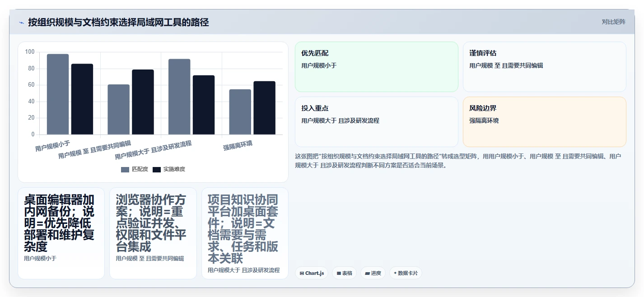This screenshot has width=644, height=297.
Task: Click the 数据卡片 chip
Action: coord(406,273)
